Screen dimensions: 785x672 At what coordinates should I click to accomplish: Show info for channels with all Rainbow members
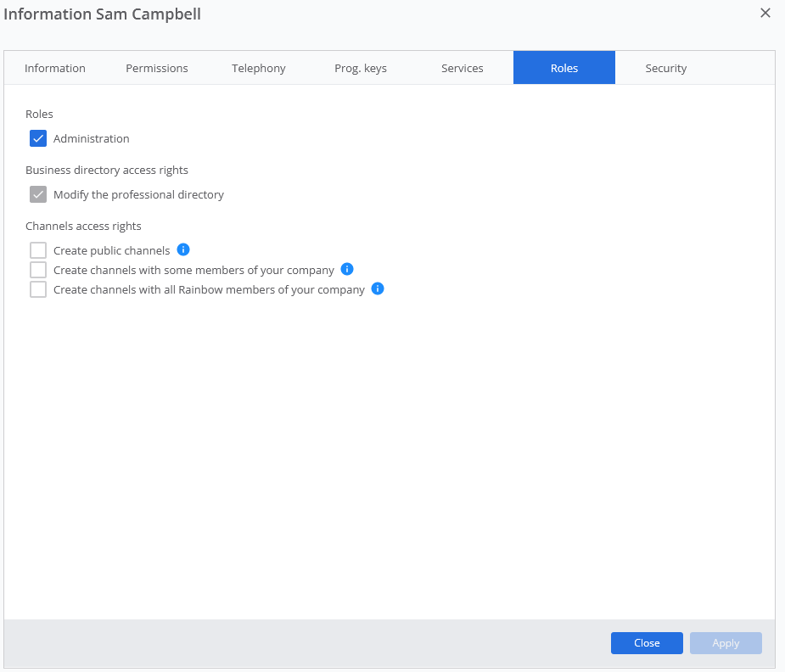click(378, 288)
